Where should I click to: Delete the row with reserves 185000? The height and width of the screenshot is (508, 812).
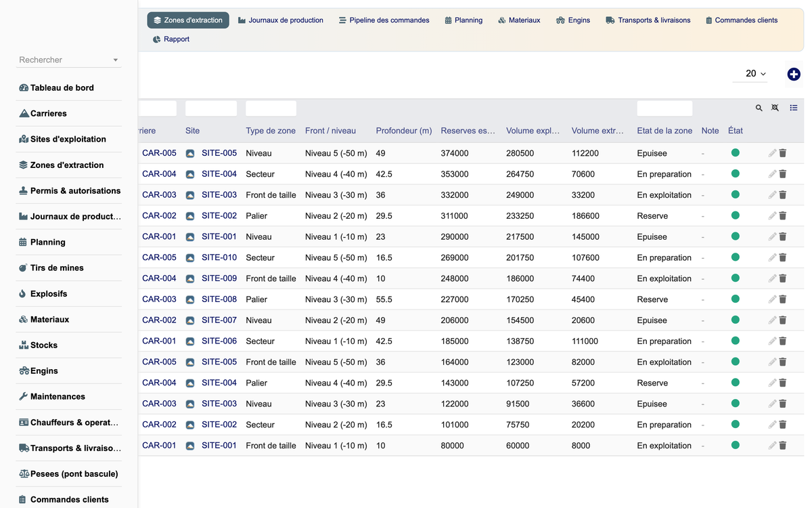[783, 341]
